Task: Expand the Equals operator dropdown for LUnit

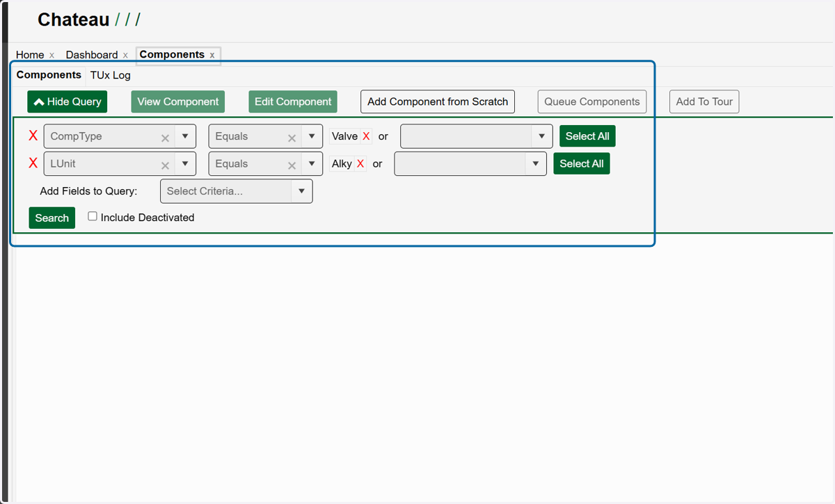Action: pyautogui.click(x=312, y=163)
